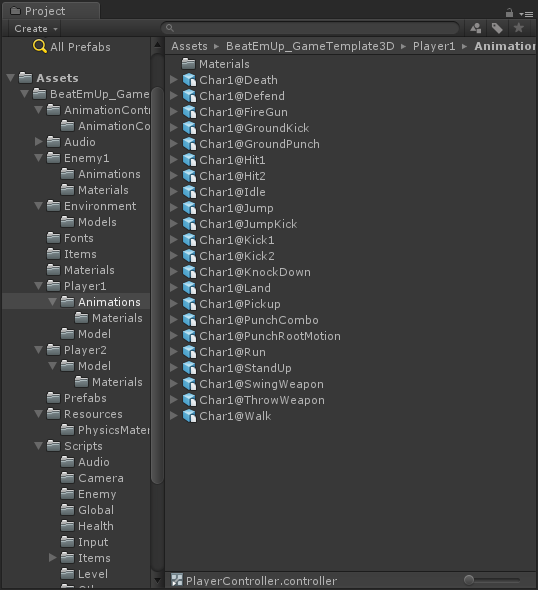Collapse the Assets root folder
This screenshot has height=590, width=538.
click(x=11, y=78)
